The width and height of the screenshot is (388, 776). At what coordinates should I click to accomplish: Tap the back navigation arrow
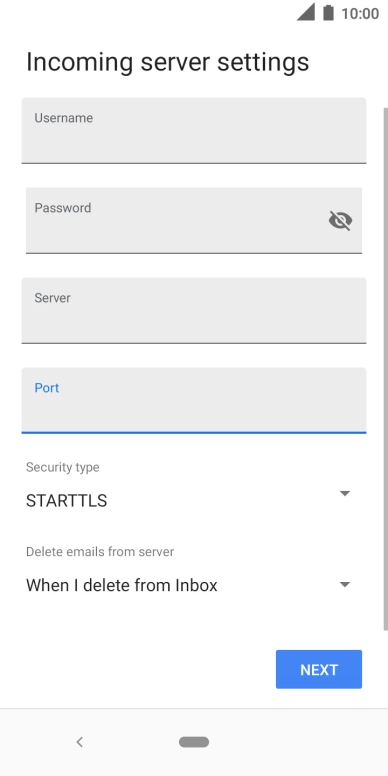pyautogui.click(x=80, y=742)
